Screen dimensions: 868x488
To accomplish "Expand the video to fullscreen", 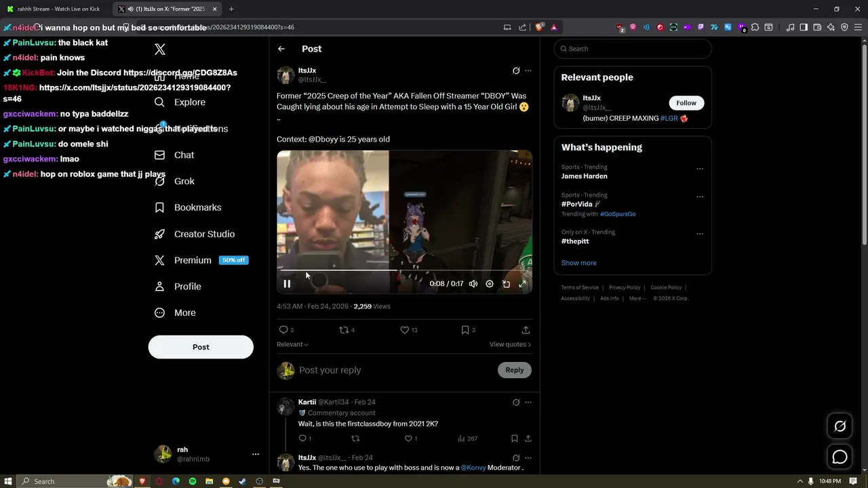I will [x=522, y=284].
